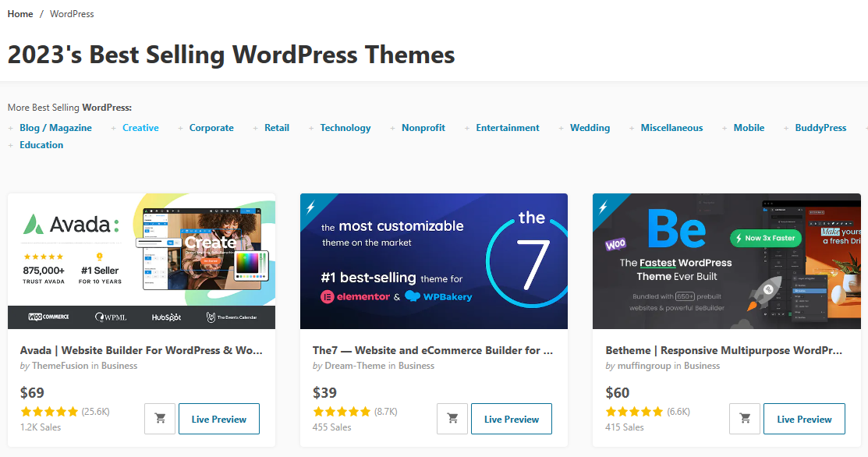Screen dimensions: 868x457
Task: Click the $69 Avada price
Action: pos(32,393)
